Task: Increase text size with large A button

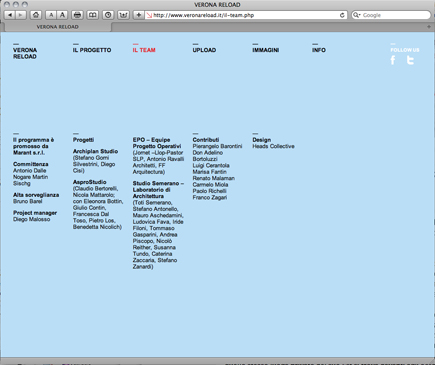Action: (62, 15)
